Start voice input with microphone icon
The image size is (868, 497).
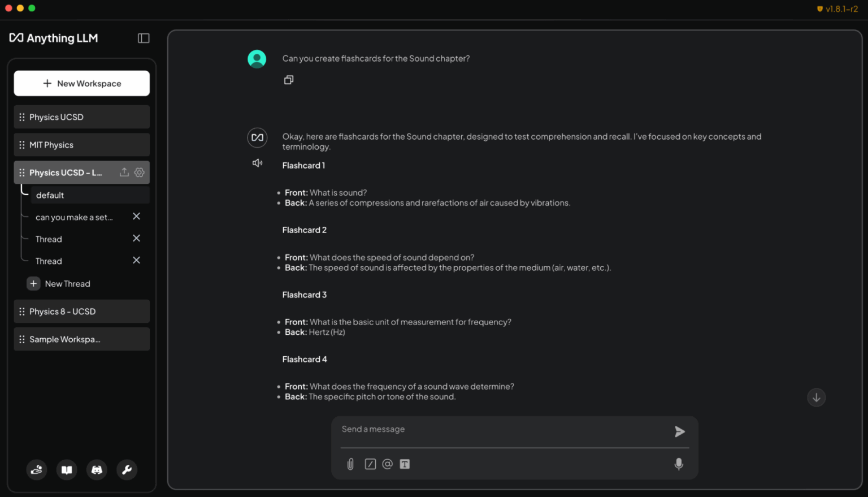(679, 464)
